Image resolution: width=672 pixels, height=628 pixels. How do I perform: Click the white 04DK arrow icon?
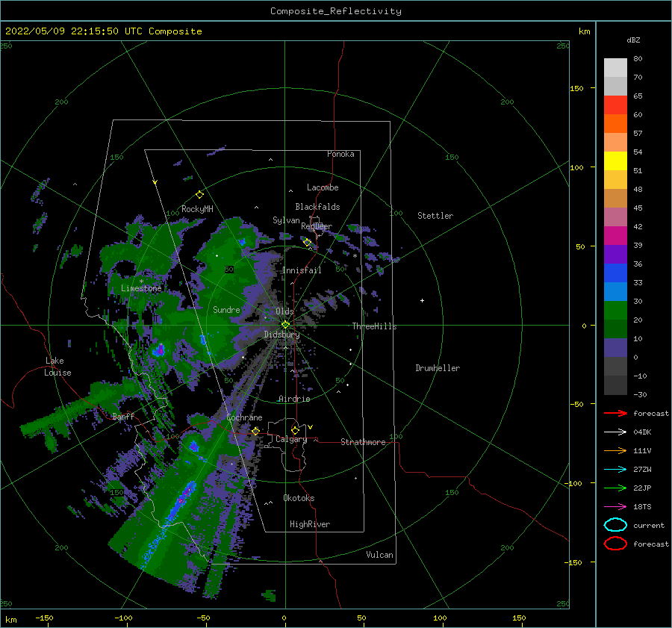615,432
